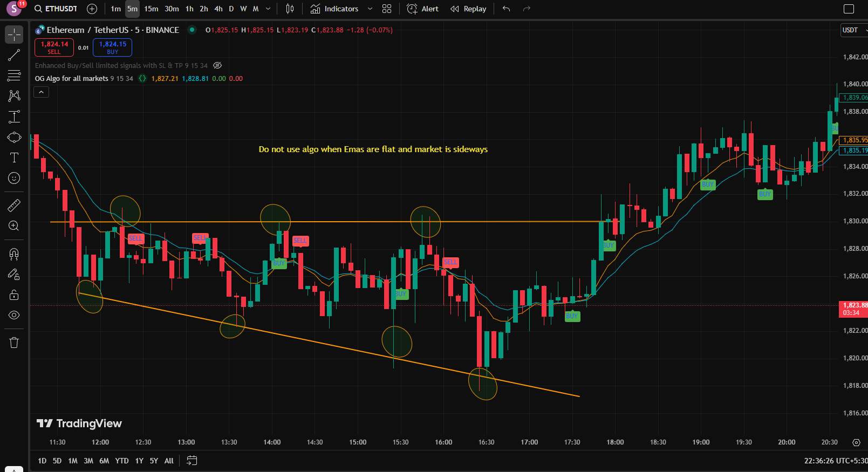The width and height of the screenshot is (868, 472).
Task: Open the candlestick chart type selector
Action: (x=290, y=9)
